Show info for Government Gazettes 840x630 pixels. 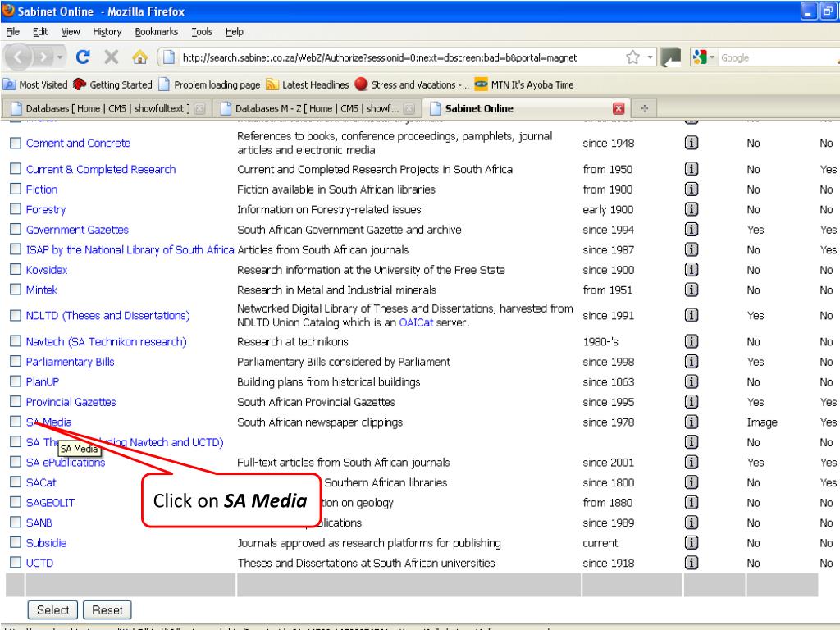691,230
